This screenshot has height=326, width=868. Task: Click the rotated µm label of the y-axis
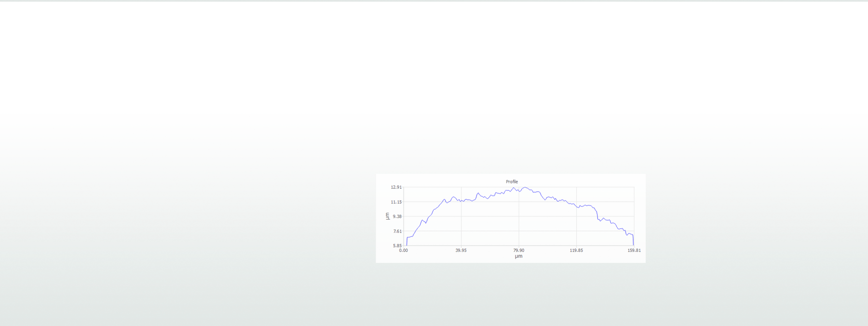(x=387, y=216)
